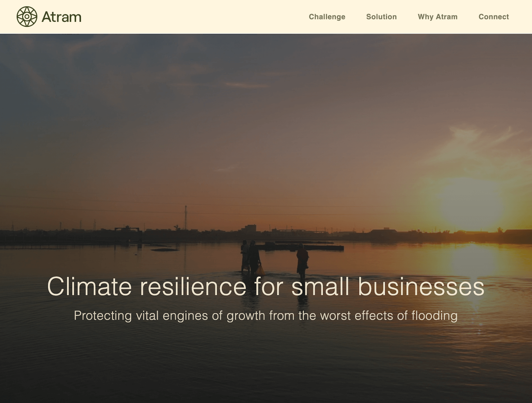This screenshot has width=532, height=403.
Task: Click the lone silhouetted person on the right
Action: [302, 261]
